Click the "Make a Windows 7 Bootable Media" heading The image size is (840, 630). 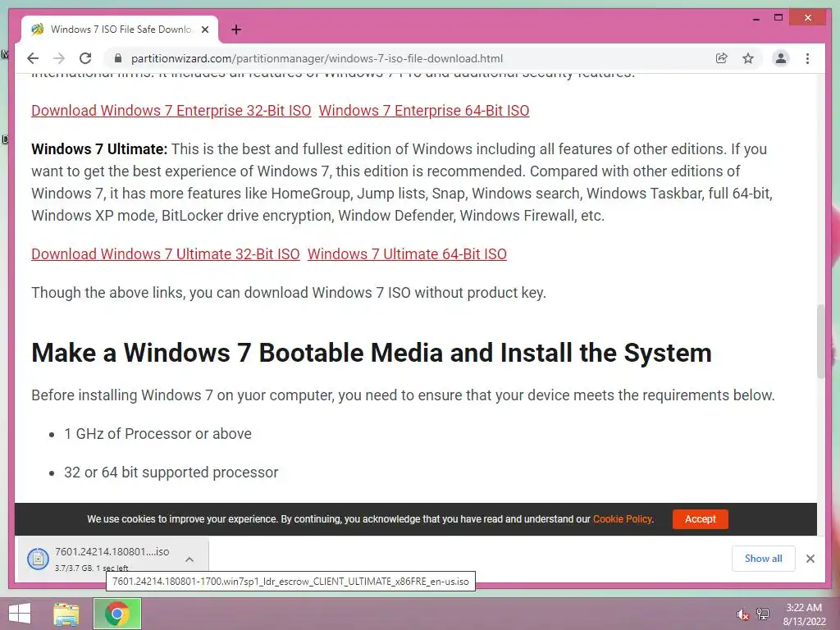tap(372, 353)
